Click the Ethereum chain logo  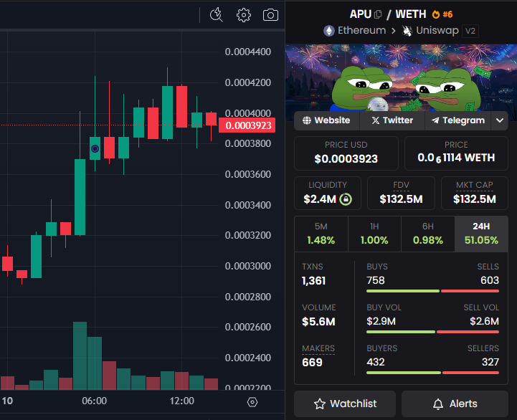[328, 31]
